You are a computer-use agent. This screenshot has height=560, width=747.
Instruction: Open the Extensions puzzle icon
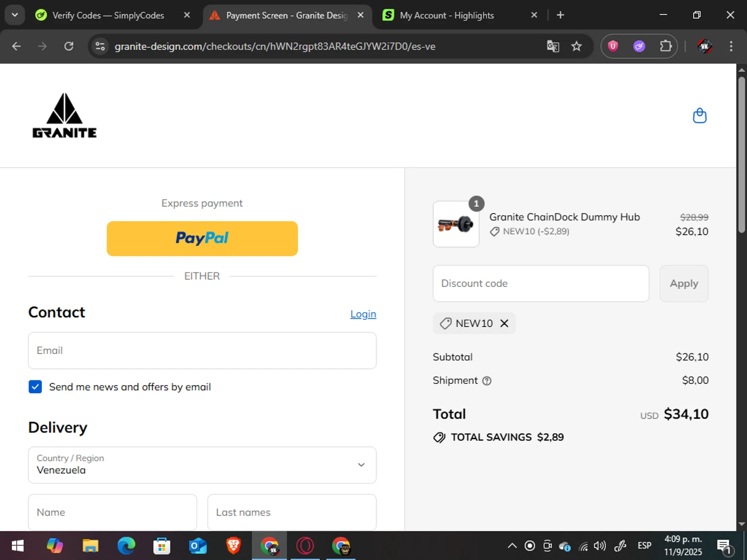tap(666, 46)
